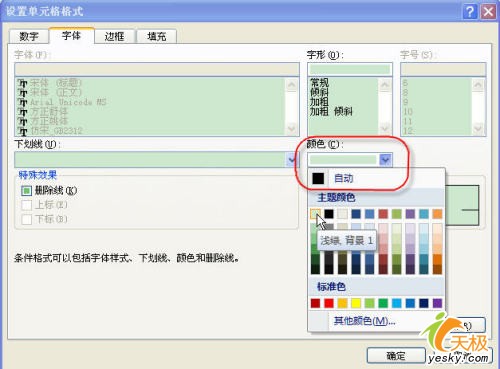The height and width of the screenshot is (369, 500).
Task: Choose green under 标准色
Action: click(383, 303)
